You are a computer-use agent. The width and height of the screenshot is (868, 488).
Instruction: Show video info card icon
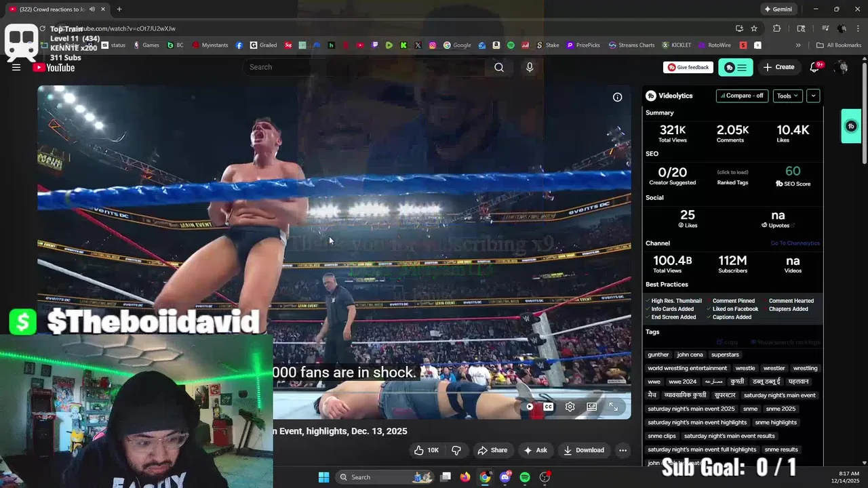pyautogui.click(x=618, y=98)
